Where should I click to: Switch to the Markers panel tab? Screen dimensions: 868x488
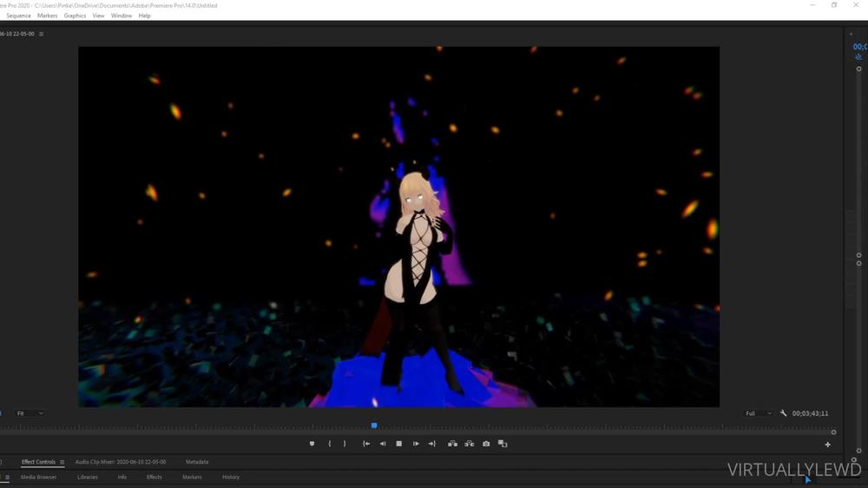[x=192, y=477]
